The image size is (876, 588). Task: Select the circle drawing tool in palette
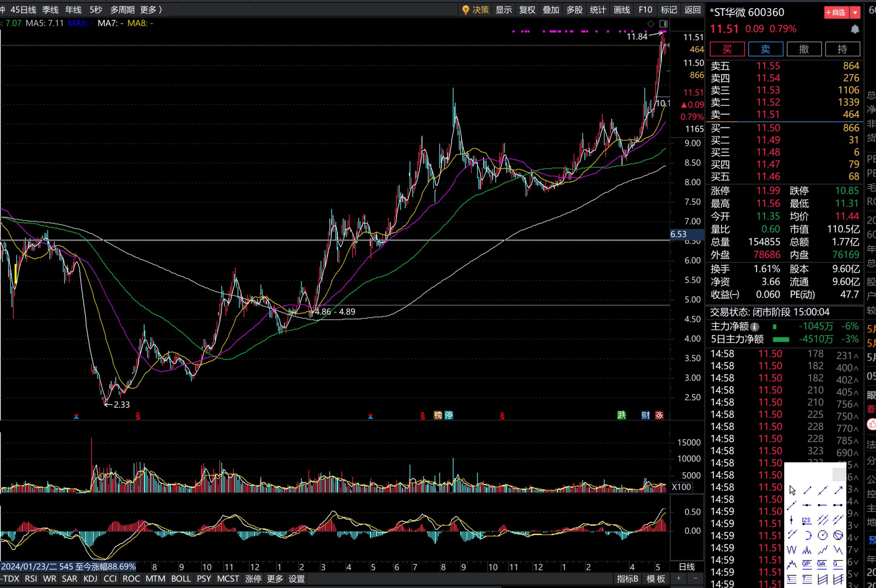pos(823,535)
